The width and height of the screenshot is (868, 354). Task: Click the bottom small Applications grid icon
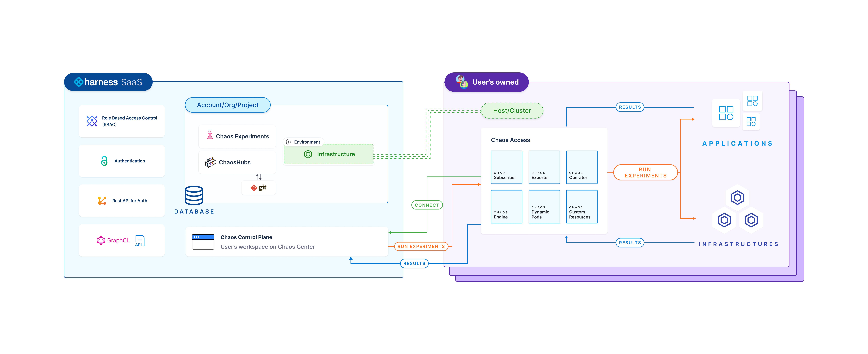pyautogui.click(x=751, y=122)
